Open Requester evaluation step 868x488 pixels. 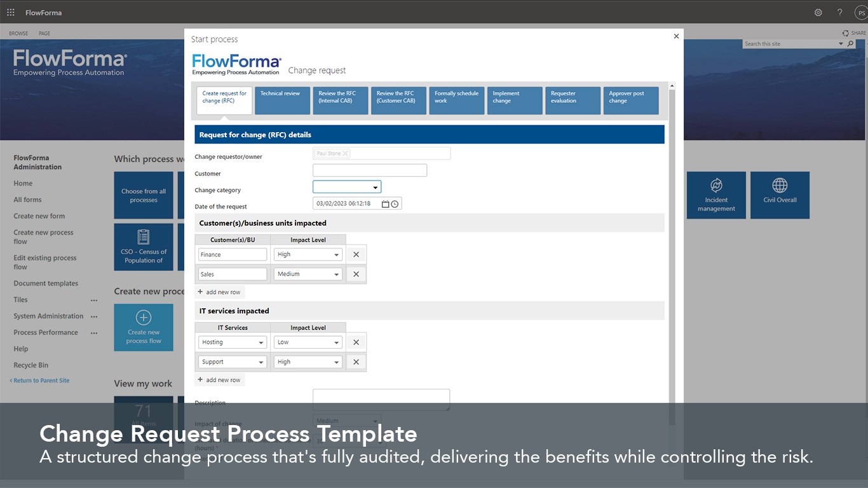[573, 100]
